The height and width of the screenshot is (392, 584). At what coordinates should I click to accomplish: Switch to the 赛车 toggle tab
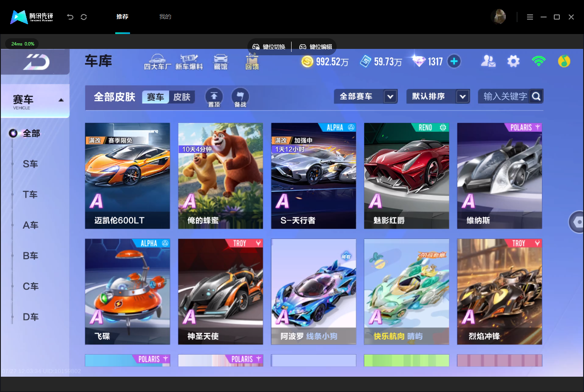point(156,97)
